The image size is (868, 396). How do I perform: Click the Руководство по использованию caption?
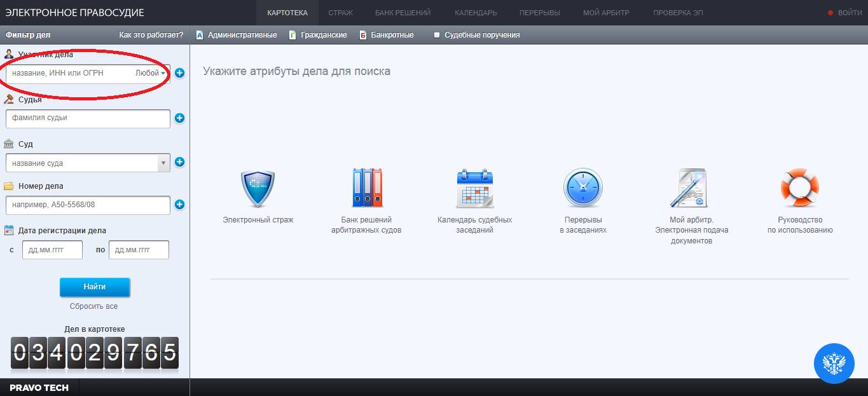click(800, 225)
